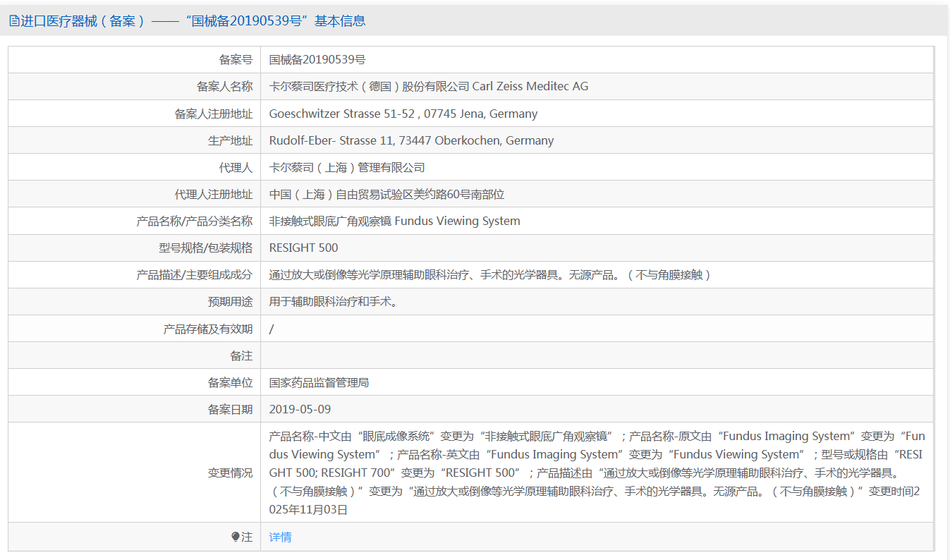
Task: Click the lightbulb icon next to 注
Action: (236, 537)
